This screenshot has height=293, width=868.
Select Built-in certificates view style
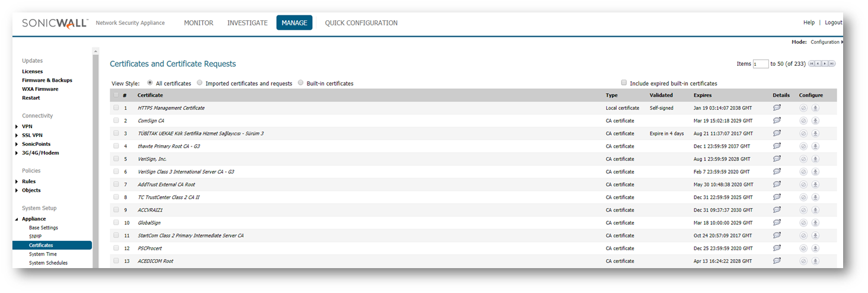(x=300, y=83)
